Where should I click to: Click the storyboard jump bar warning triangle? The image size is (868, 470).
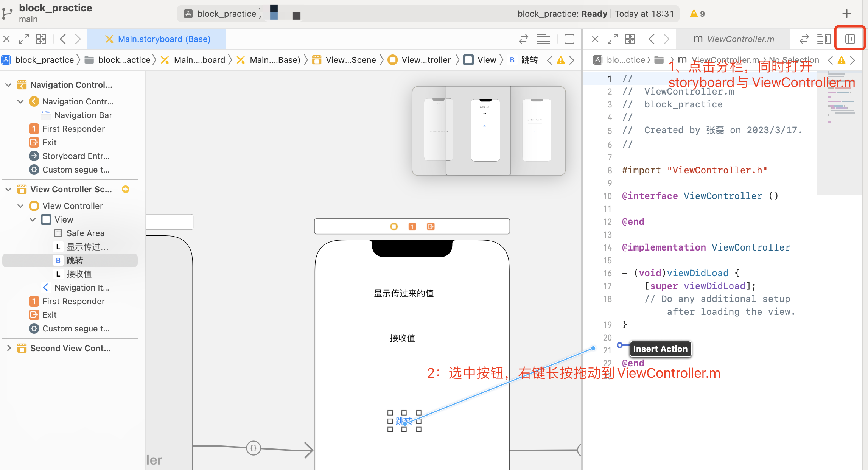(x=561, y=60)
